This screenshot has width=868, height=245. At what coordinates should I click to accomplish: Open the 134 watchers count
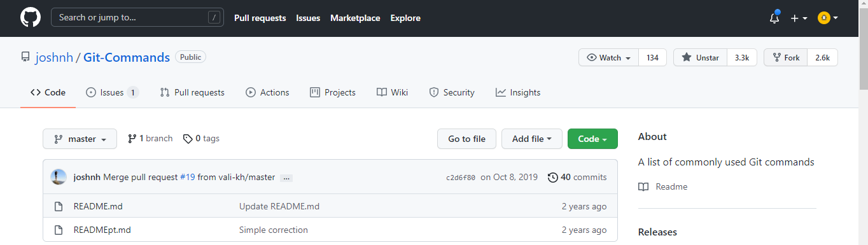tap(652, 57)
